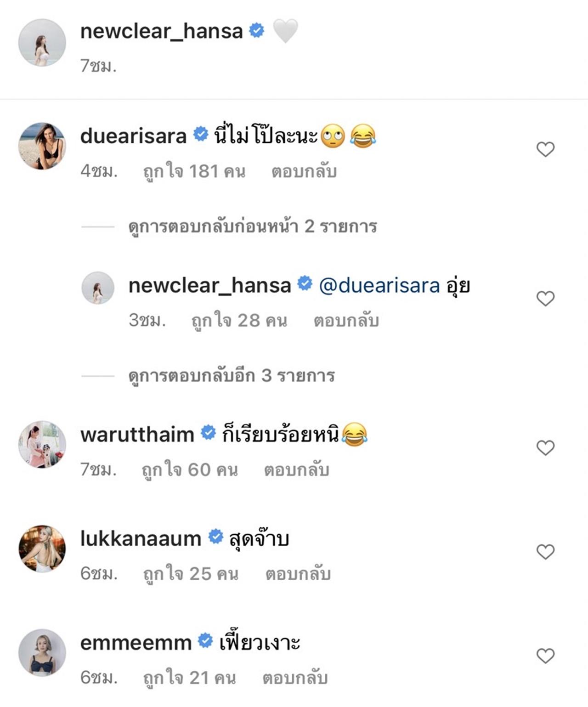Reply to duearisara's comment
Viewport: 588px width, 707px height.
pos(304,172)
